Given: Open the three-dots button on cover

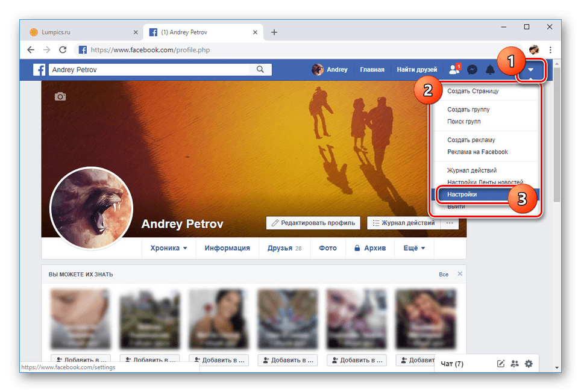Looking at the screenshot, I should [x=450, y=223].
